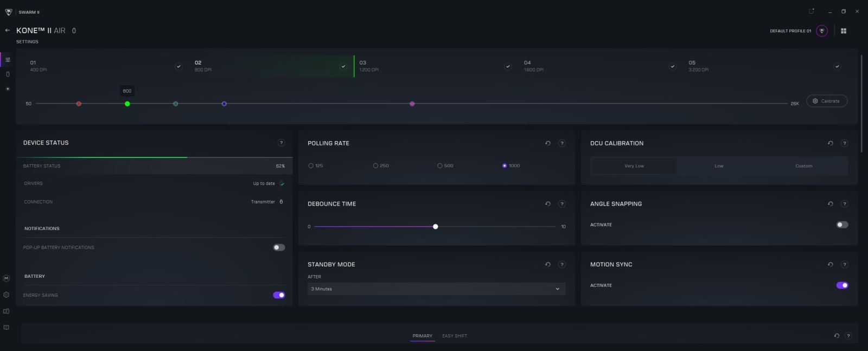Toggle checkmark for DPI stage 05

837,67
